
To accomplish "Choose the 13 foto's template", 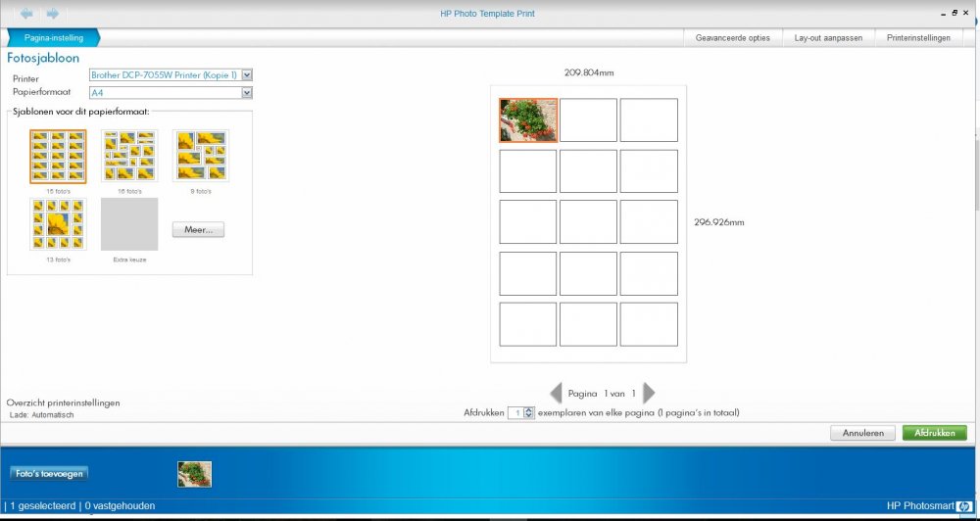I will [58, 224].
